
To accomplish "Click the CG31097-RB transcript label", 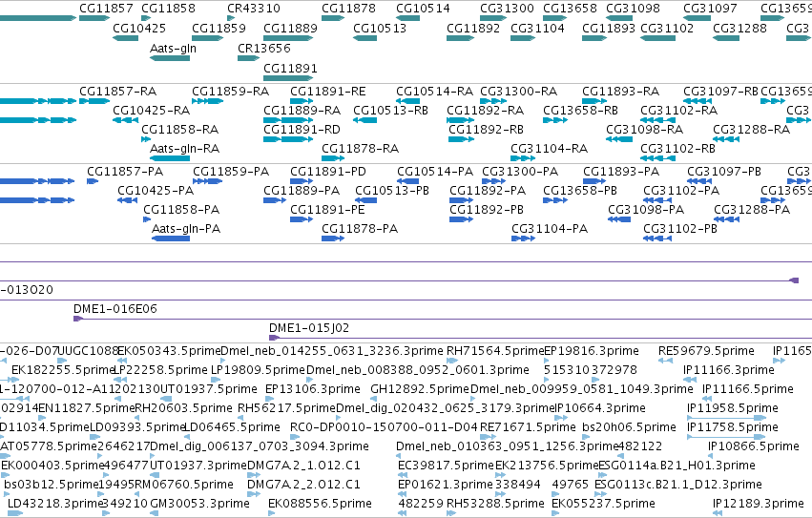I will pyautogui.click(x=720, y=92).
